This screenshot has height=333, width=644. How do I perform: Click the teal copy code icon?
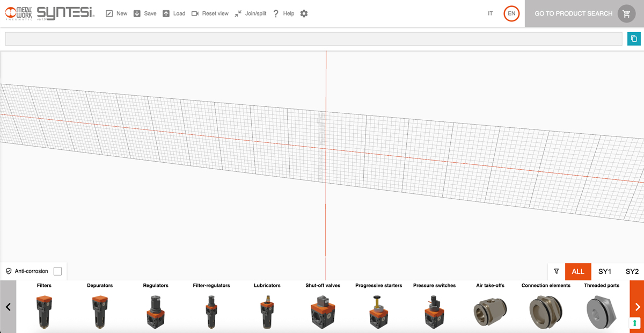634,39
